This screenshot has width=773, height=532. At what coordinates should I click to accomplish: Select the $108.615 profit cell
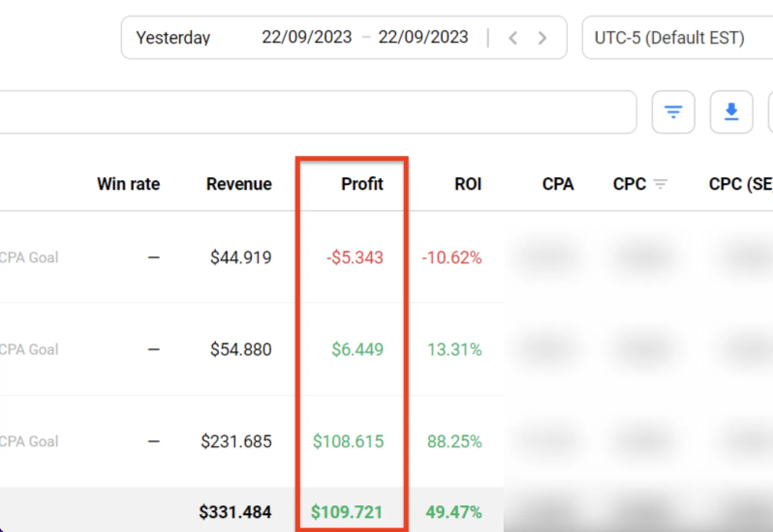click(348, 441)
